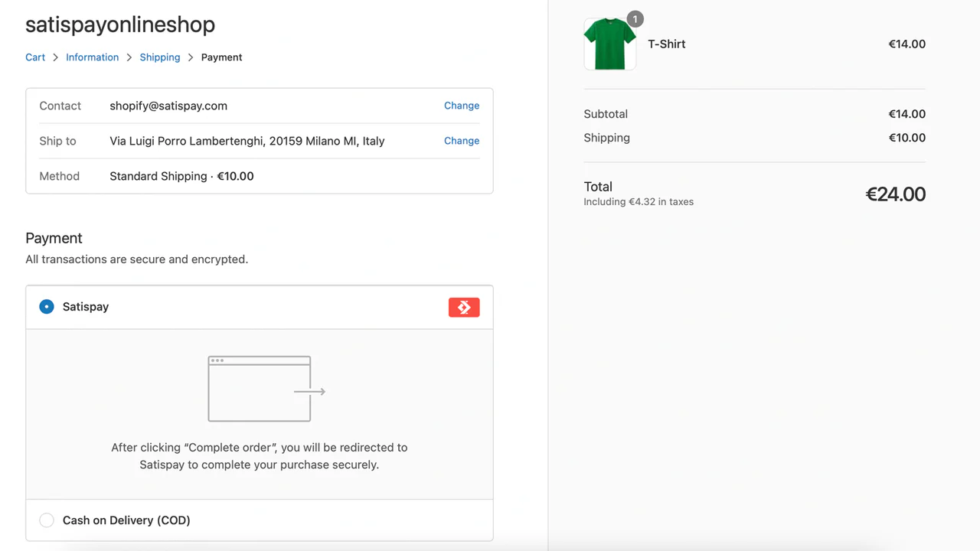Click the redirect to Satispay notice text
This screenshot has width=980, height=551.
(x=260, y=456)
